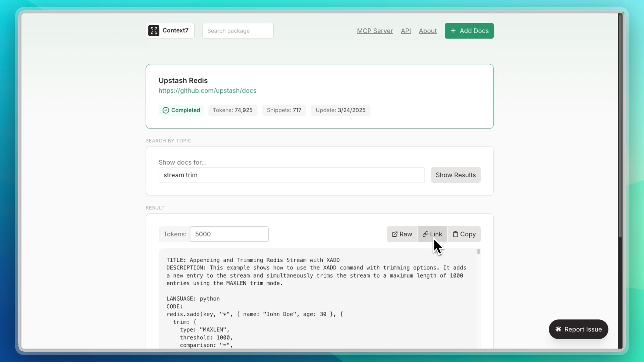Focus the 'stream trim' topic input
Viewport: 644px width, 362px height.
[x=291, y=175]
